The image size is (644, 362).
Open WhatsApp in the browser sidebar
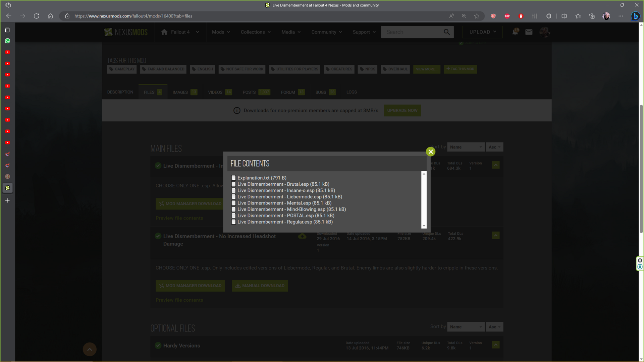pos(7,41)
